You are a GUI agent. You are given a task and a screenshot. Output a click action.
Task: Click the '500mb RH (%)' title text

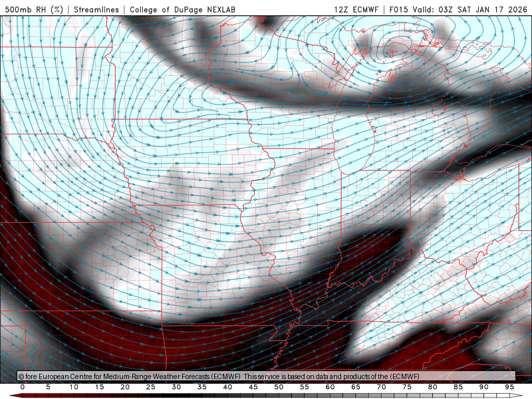tap(34, 9)
